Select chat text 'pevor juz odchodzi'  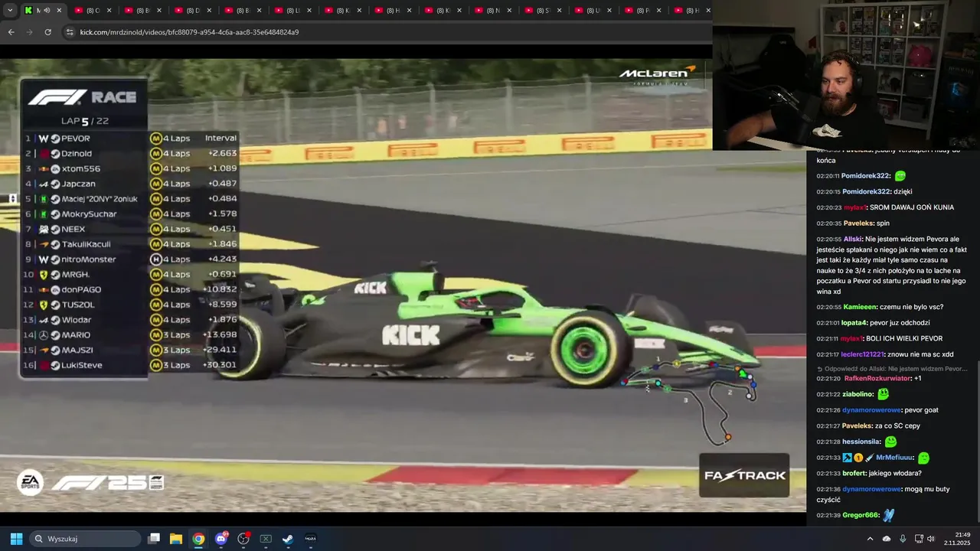900,323
